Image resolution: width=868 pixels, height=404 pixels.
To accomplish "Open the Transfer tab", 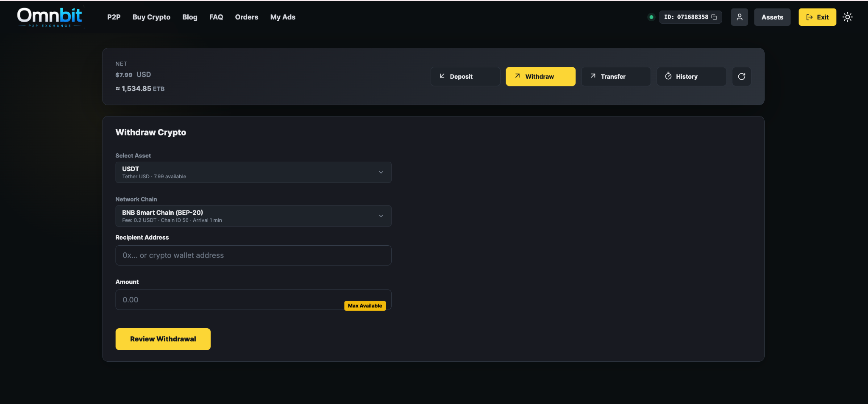I will click(x=616, y=76).
